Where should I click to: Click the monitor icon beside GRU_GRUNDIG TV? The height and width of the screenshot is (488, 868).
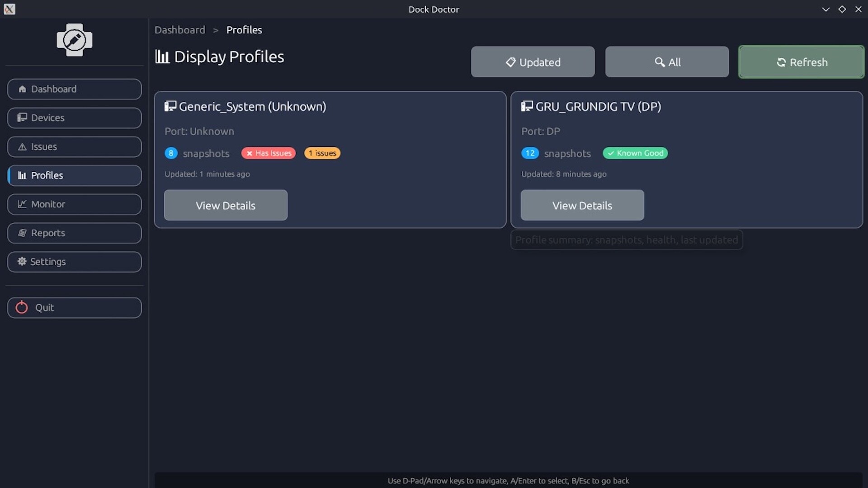tap(527, 106)
